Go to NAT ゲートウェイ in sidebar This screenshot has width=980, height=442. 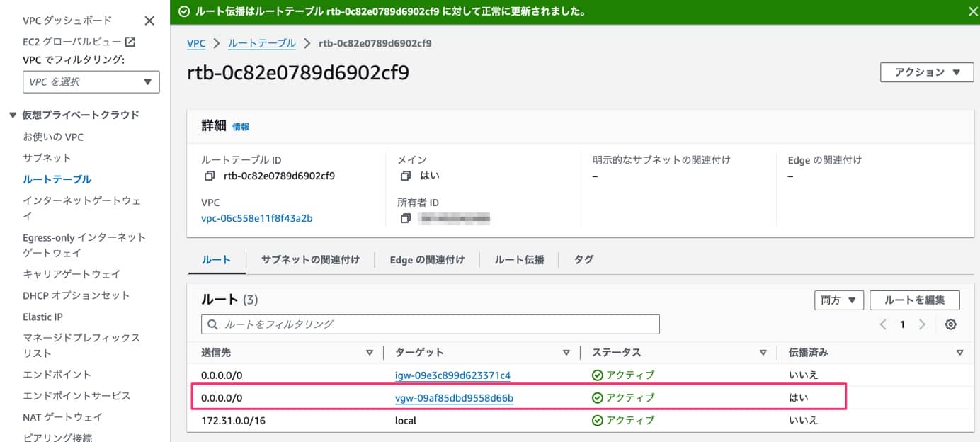(x=62, y=417)
